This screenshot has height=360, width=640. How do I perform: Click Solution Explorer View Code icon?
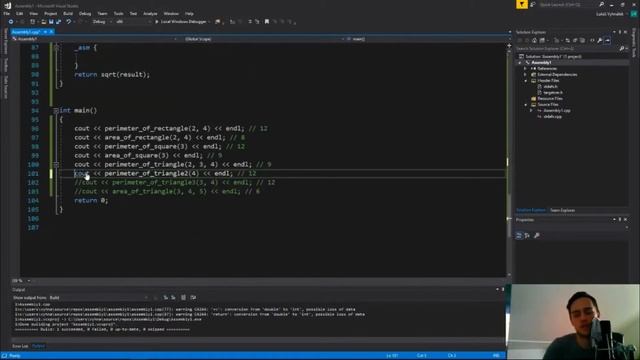pyautogui.click(x=592, y=40)
